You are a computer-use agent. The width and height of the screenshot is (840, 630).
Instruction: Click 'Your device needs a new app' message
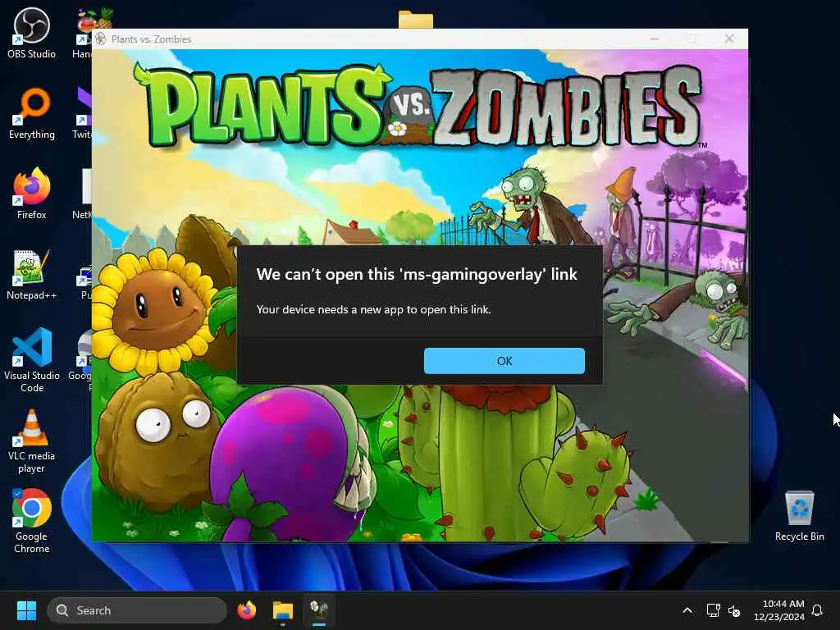[x=373, y=309]
